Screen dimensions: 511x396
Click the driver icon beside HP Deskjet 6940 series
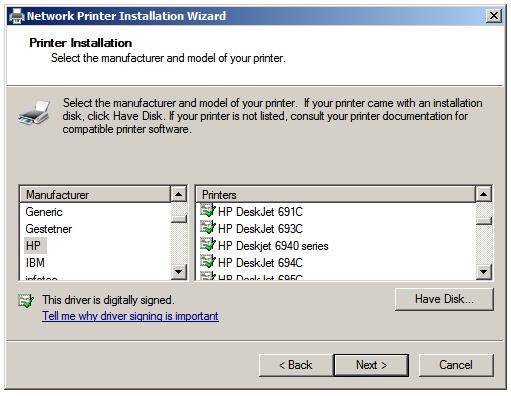[208, 245]
